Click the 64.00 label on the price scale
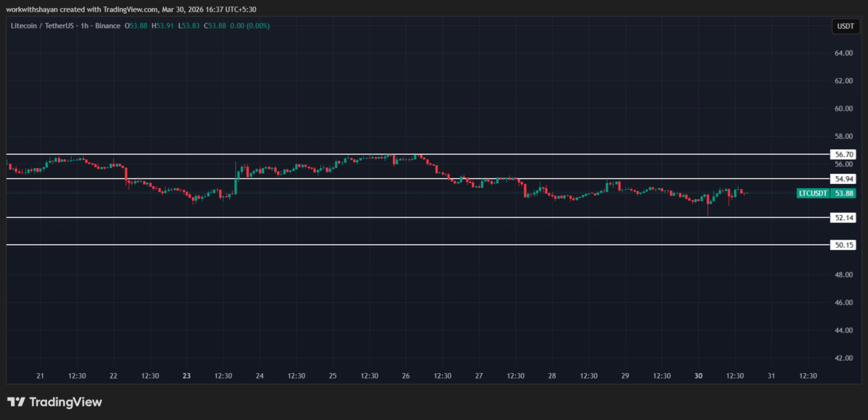The height and width of the screenshot is (420, 868). 843,52
